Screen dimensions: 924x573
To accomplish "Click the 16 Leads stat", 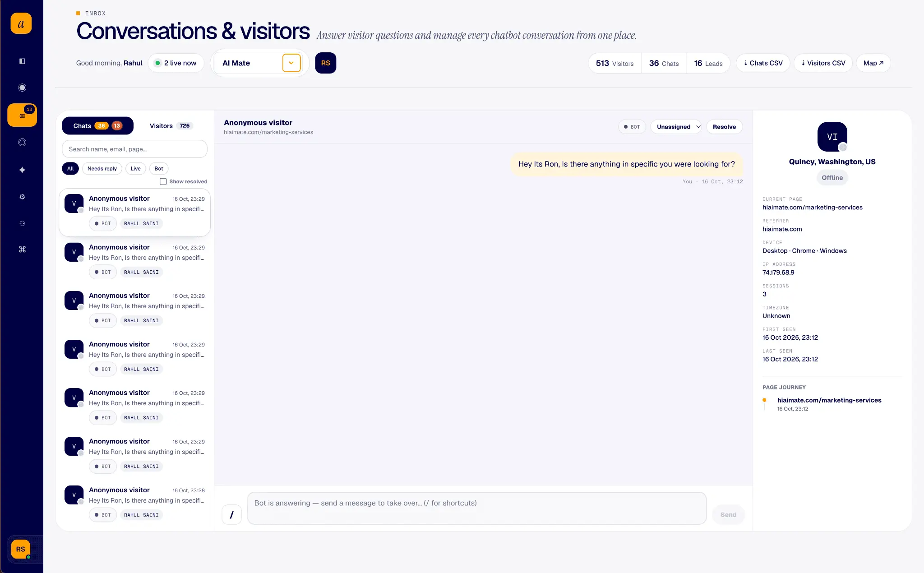I will pyautogui.click(x=708, y=63).
